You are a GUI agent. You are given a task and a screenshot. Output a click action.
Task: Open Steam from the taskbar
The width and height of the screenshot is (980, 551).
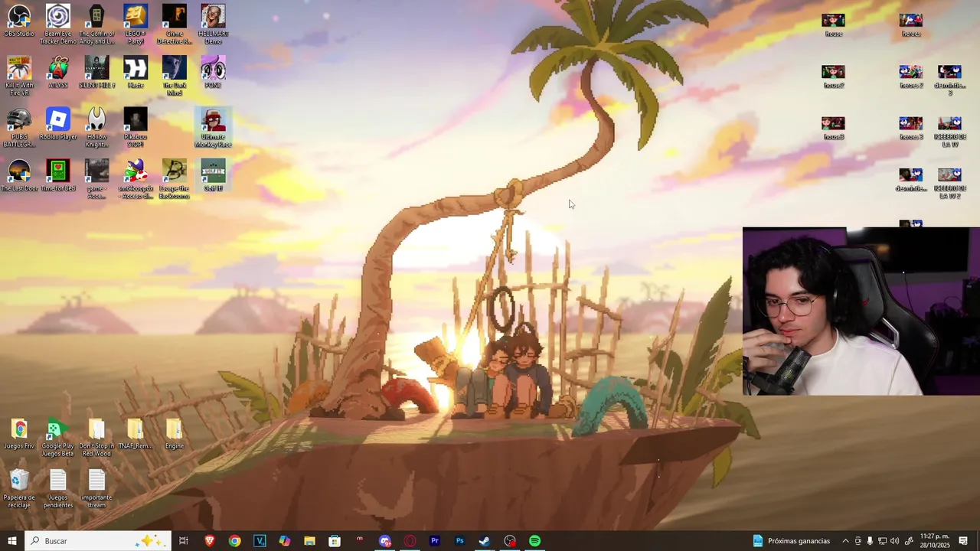coord(485,541)
